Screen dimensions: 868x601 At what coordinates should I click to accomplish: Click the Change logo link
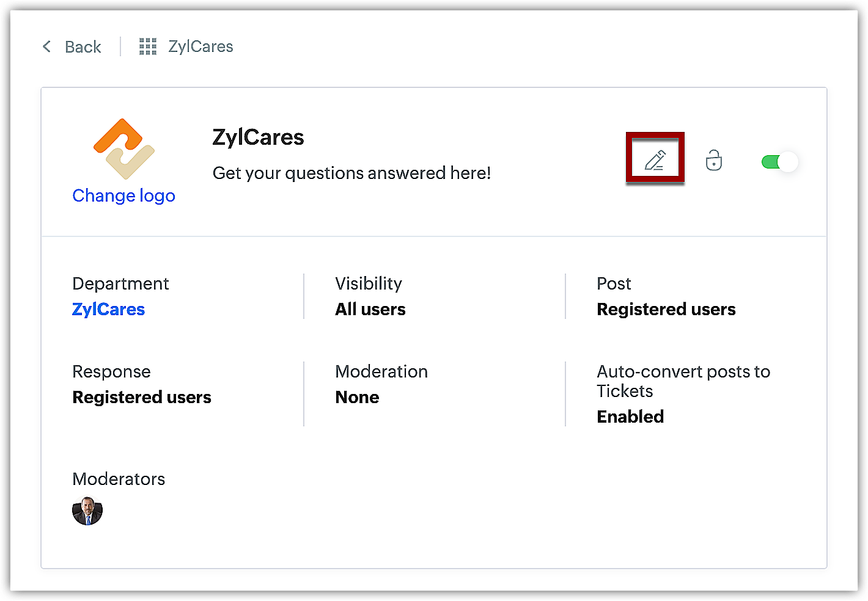[123, 195]
